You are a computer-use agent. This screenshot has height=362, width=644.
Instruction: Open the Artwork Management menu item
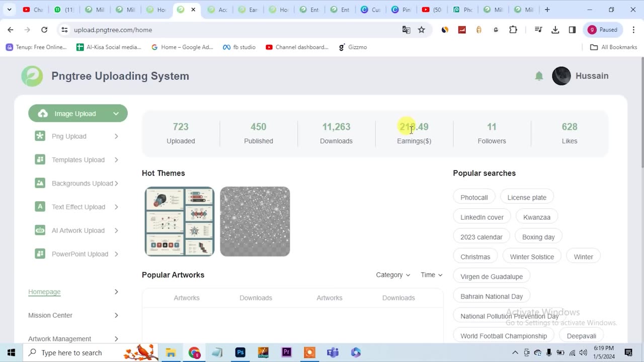point(59,339)
